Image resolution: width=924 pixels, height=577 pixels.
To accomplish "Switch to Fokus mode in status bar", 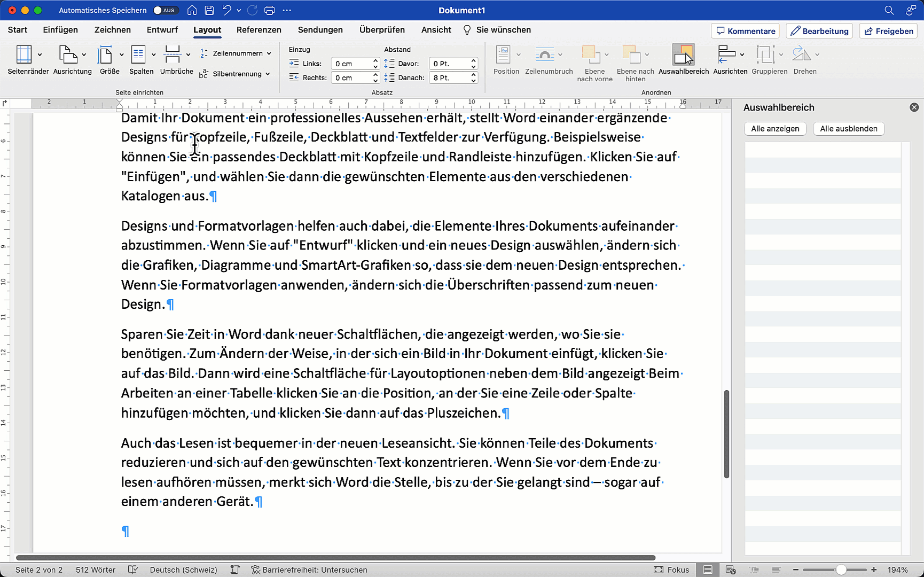I will (671, 570).
